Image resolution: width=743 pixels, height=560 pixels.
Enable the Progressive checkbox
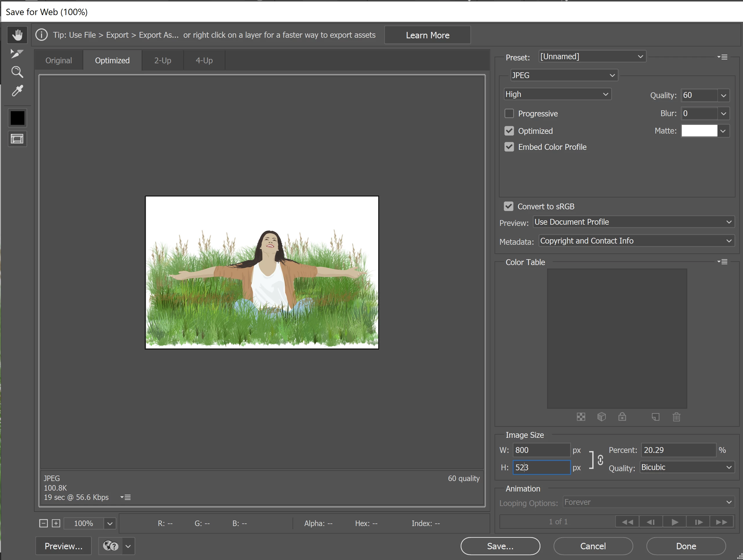(509, 114)
